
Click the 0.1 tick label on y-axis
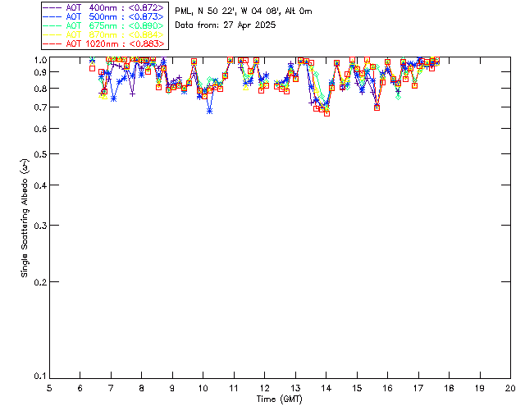click(x=40, y=377)
